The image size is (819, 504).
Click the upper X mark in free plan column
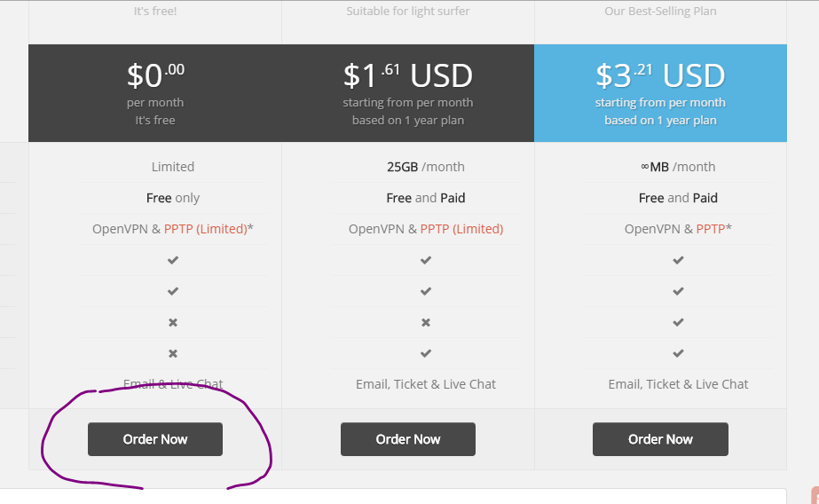click(173, 322)
